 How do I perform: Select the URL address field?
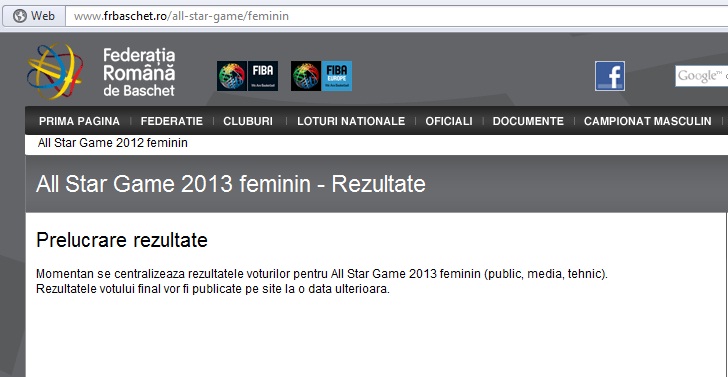396,16
